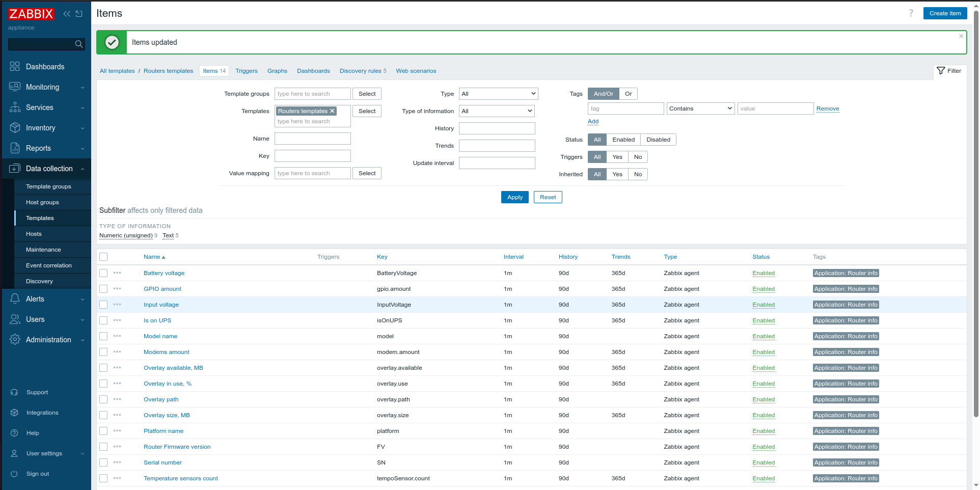The height and width of the screenshot is (490, 980).
Task: Click inside the Name filter field
Action: click(312, 138)
